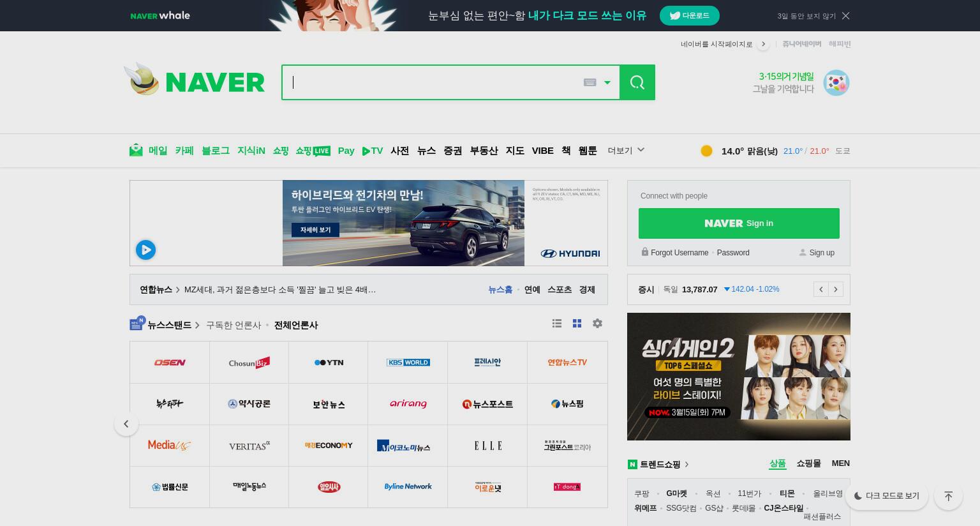Open mail envelope icon
Image resolution: width=980 pixels, height=526 pixels.
(x=136, y=150)
